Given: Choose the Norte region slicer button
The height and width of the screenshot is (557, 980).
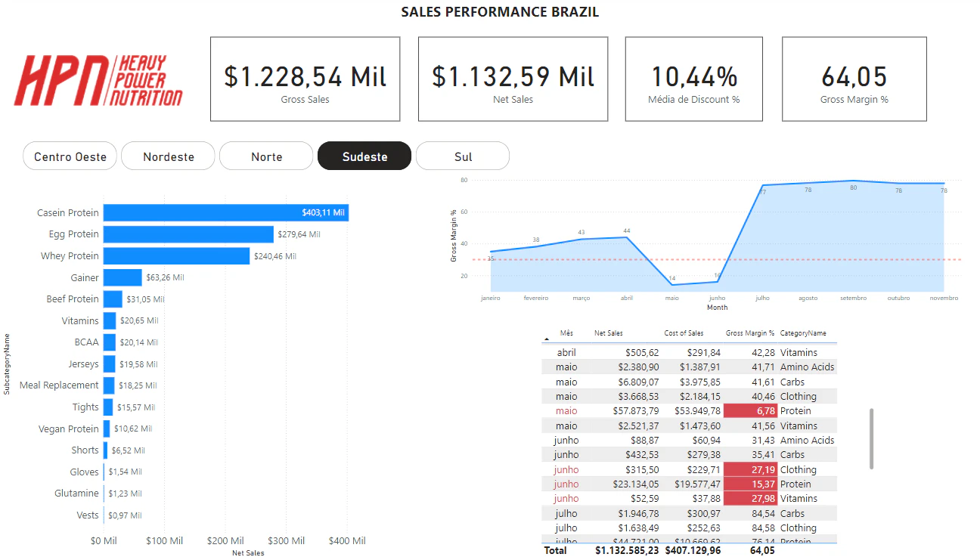Looking at the screenshot, I should click(x=266, y=156).
